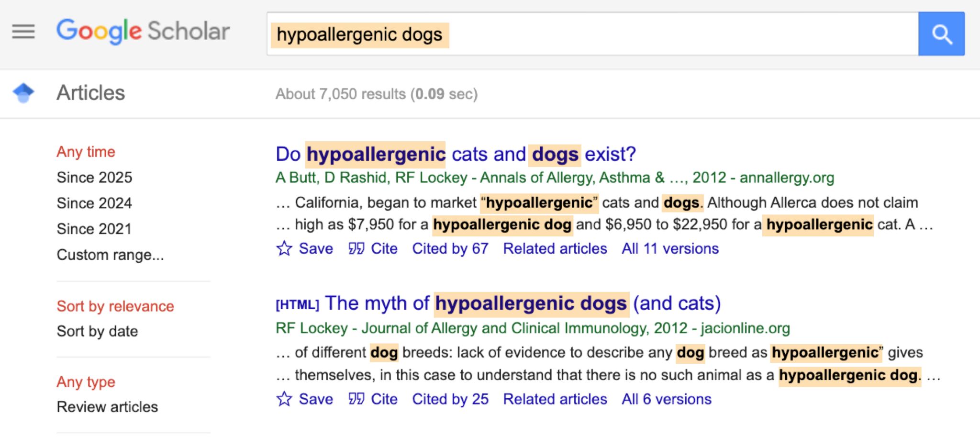Select the Any time filter
The width and height of the screenshot is (980, 437).
(x=86, y=151)
